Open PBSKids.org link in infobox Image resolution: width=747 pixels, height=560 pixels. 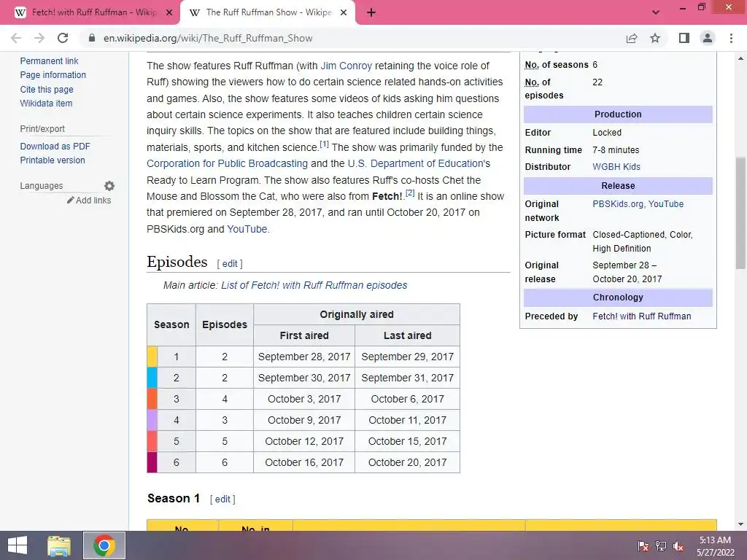[618, 204]
